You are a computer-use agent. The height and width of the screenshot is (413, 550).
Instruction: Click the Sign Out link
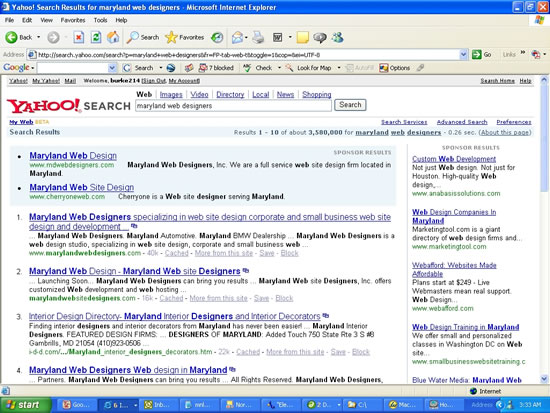click(x=154, y=81)
